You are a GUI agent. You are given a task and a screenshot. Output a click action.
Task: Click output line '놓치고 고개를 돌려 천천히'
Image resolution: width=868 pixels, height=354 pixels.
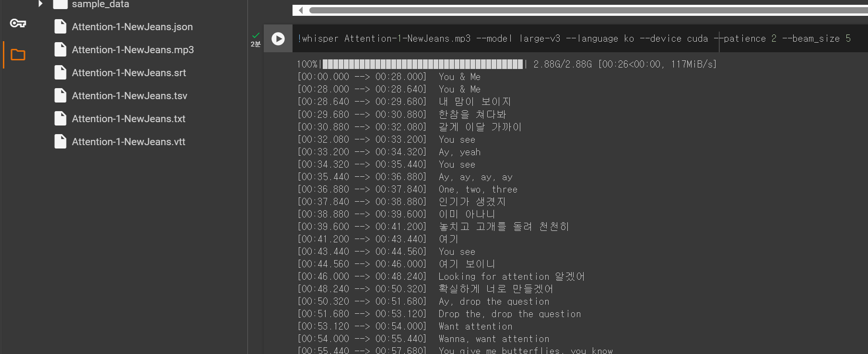click(x=504, y=227)
